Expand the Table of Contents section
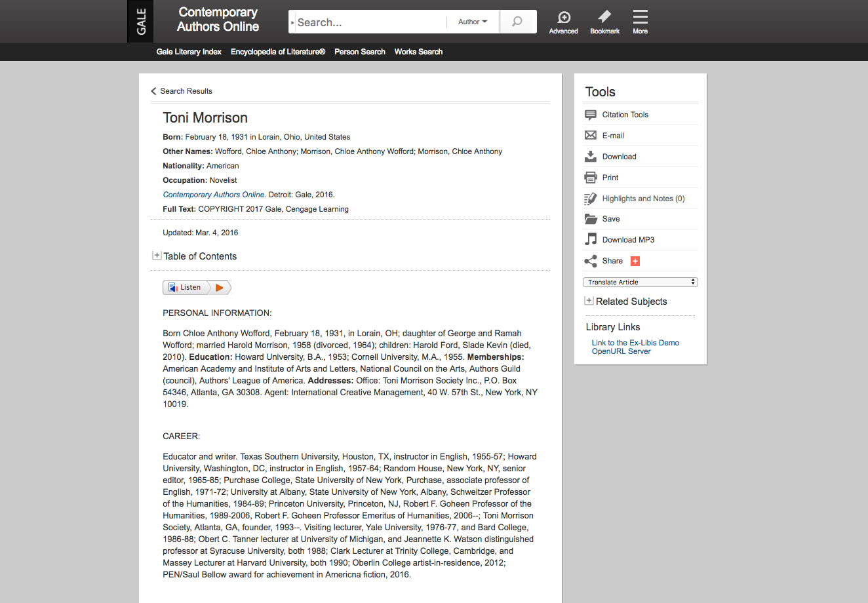The image size is (868, 603). tap(157, 256)
